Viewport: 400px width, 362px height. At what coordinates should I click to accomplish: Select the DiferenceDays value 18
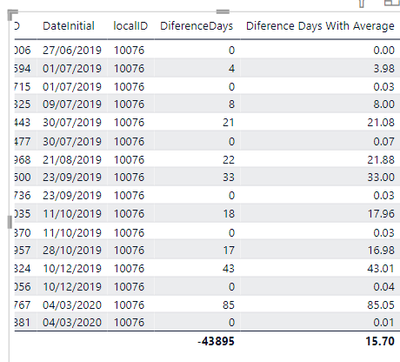[229, 214]
